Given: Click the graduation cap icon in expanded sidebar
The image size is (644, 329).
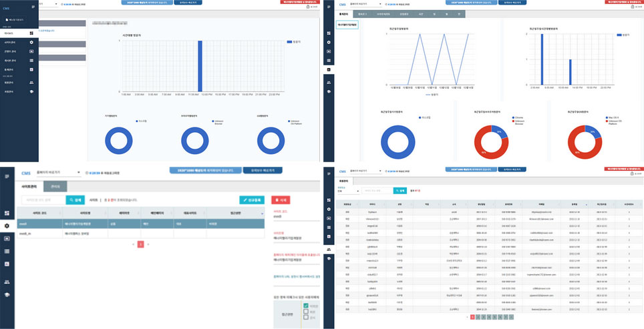Looking at the screenshot, I should point(31,91).
